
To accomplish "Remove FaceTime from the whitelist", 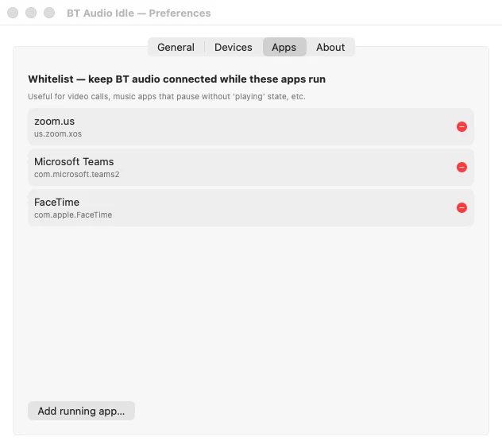I will pos(461,208).
